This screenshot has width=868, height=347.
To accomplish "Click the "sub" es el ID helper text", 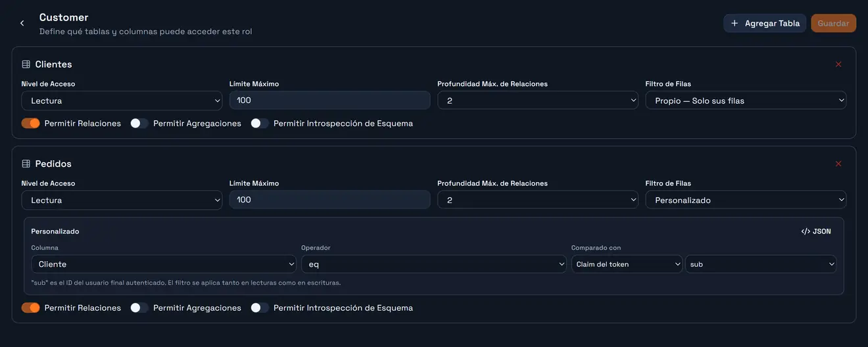I will click(x=186, y=283).
